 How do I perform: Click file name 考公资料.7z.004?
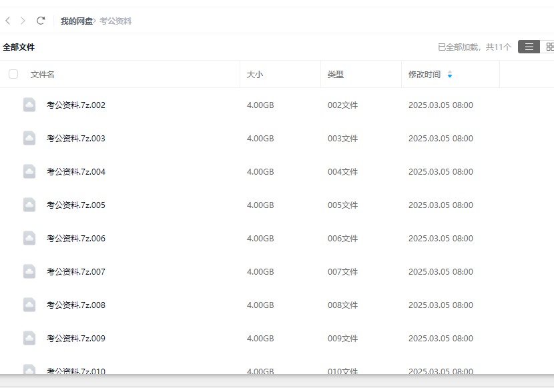click(76, 172)
